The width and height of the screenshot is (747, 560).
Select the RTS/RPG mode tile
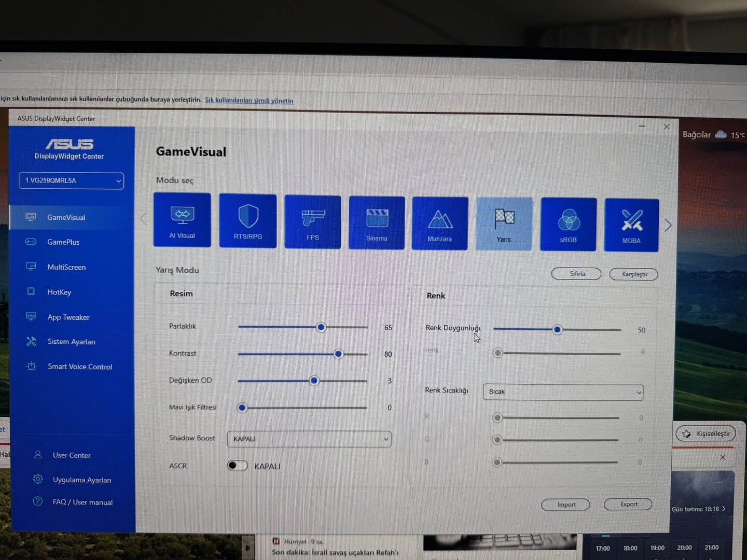coord(248,221)
